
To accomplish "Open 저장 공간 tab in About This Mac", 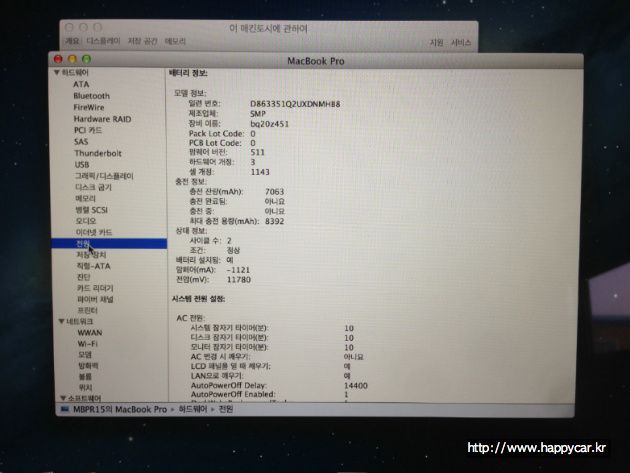I will (x=142, y=41).
